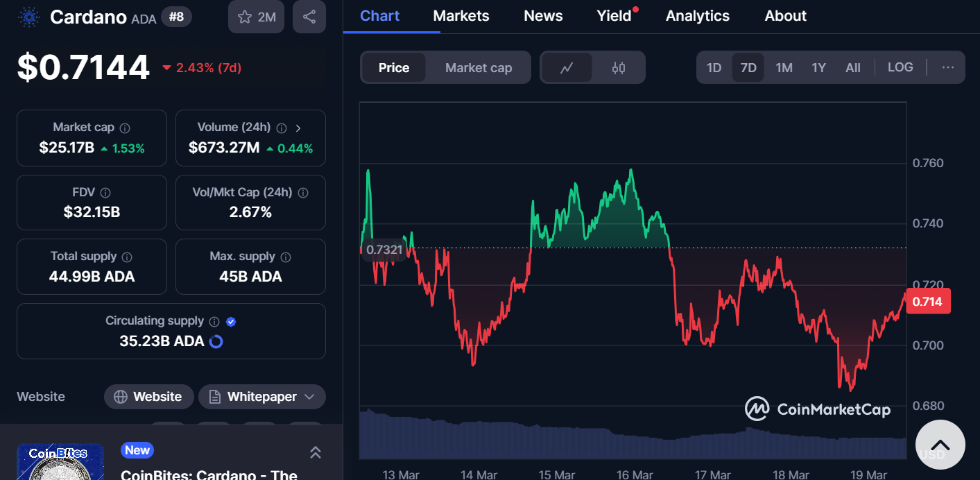Click the share icon button
Viewport: 980px width, 480px height.
click(x=309, y=17)
